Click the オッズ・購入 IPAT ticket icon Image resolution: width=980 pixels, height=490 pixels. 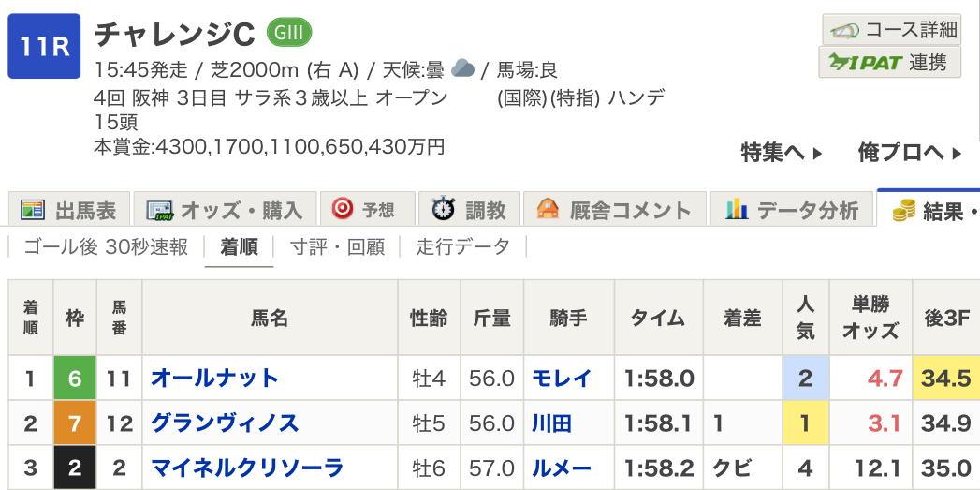(x=159, y=210)
